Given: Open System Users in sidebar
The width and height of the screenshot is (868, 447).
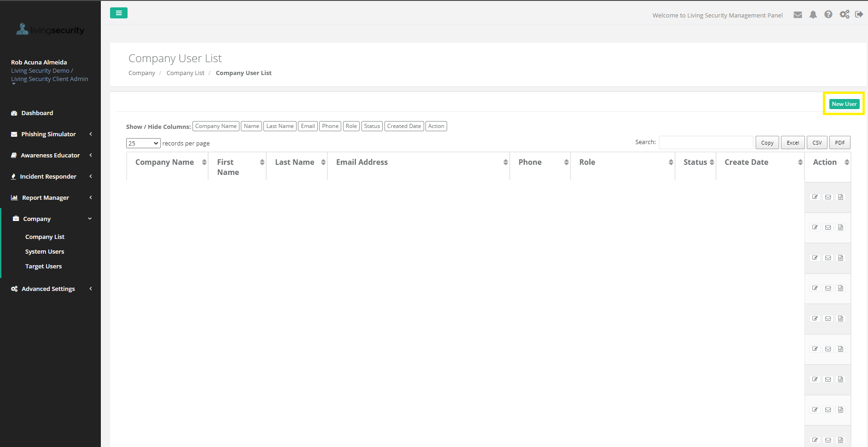Looking at the screenshot, I should (45, 251).
